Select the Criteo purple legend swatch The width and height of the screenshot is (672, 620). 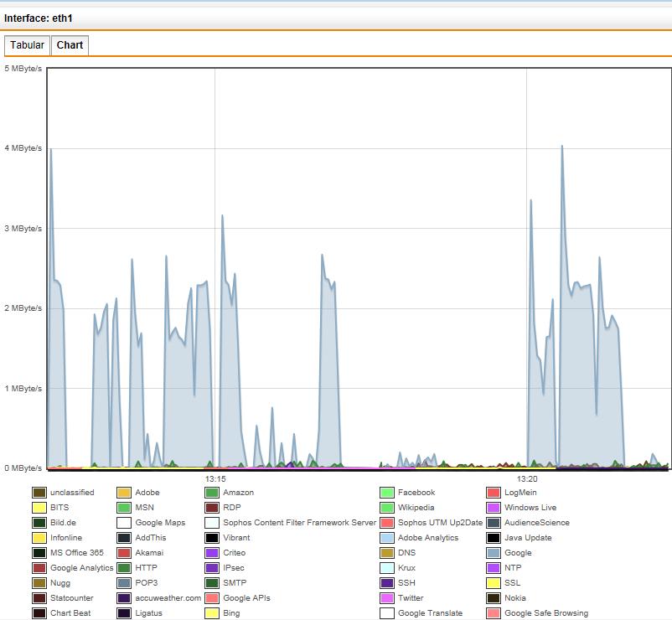tap(212, 553)
